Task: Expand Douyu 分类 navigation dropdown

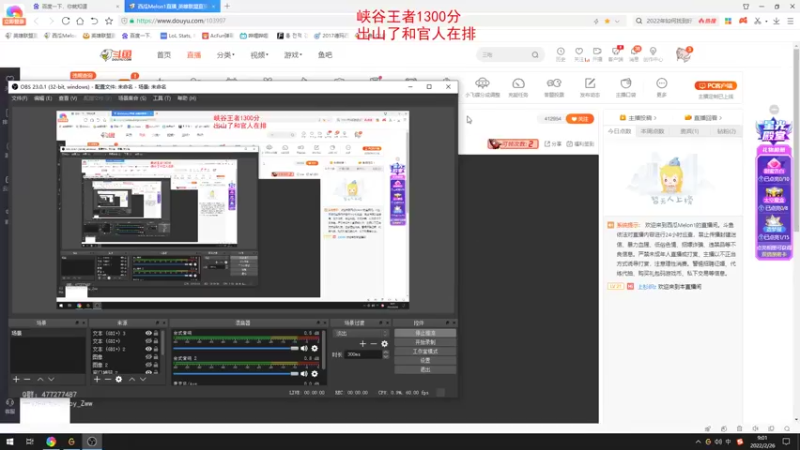Action: 226,55
